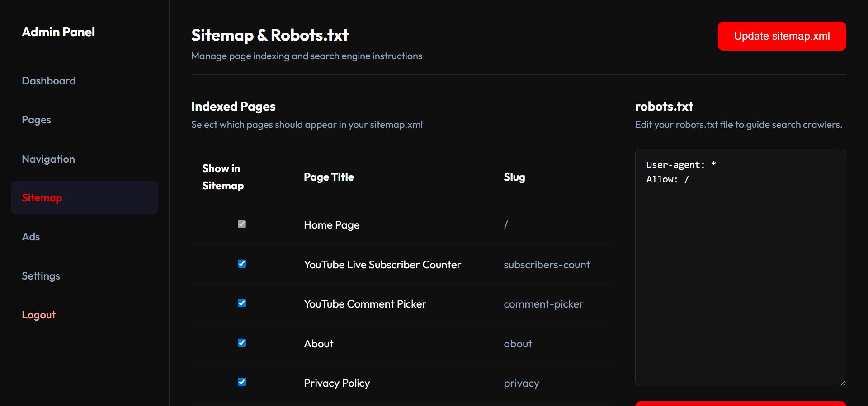Open Dashboard from the sidebar
Screen dimensions: 868x406
[49, 81]
